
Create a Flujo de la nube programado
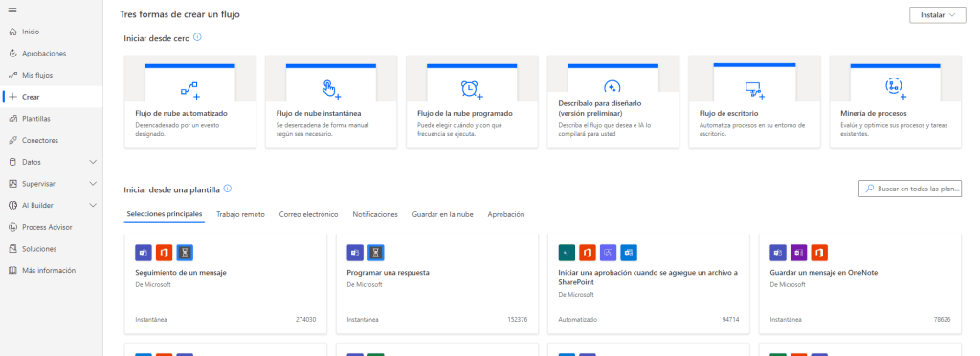[x=472, y=101]
